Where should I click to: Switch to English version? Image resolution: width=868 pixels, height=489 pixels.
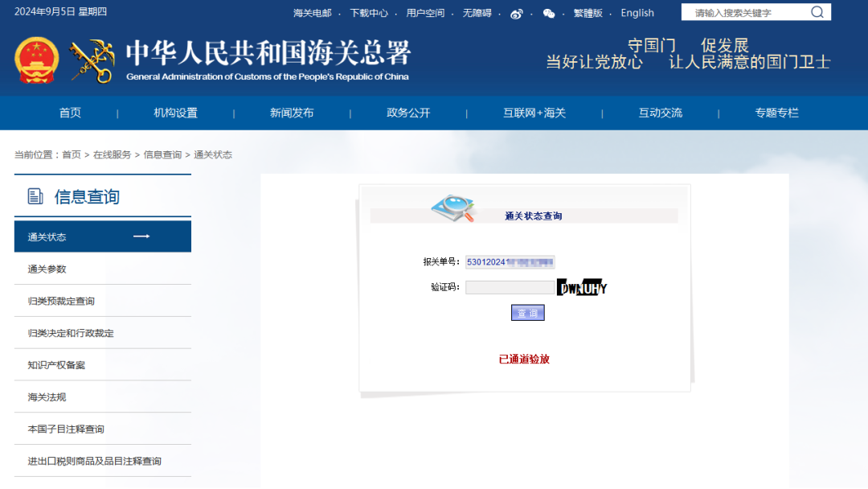[637, 13]
